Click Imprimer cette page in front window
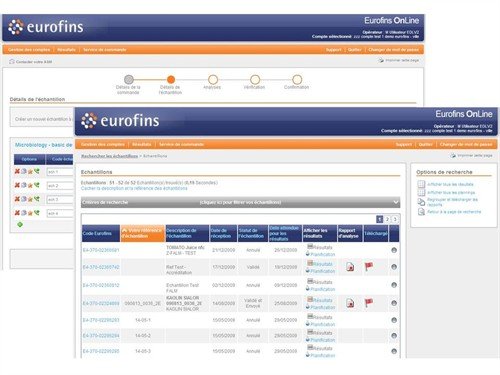 475,156
